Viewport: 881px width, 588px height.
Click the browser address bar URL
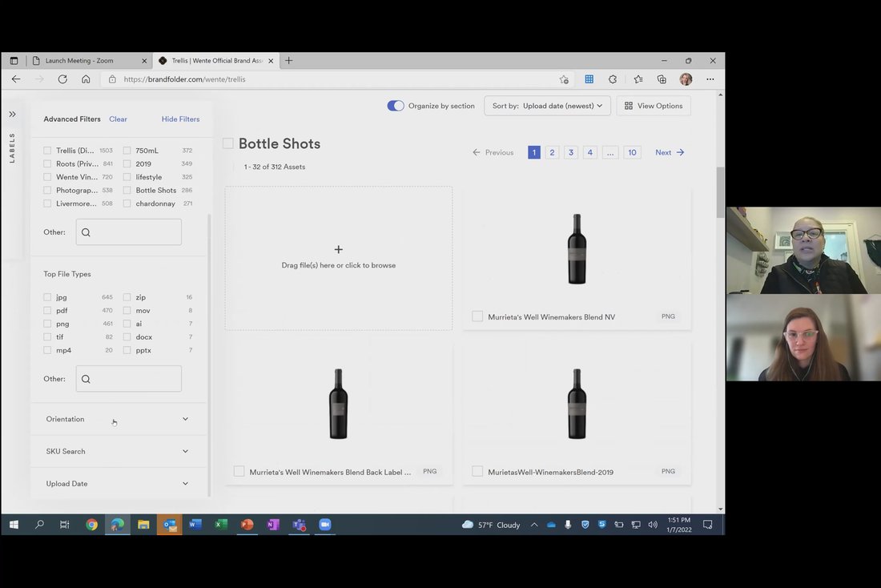[x=184, y=79]
